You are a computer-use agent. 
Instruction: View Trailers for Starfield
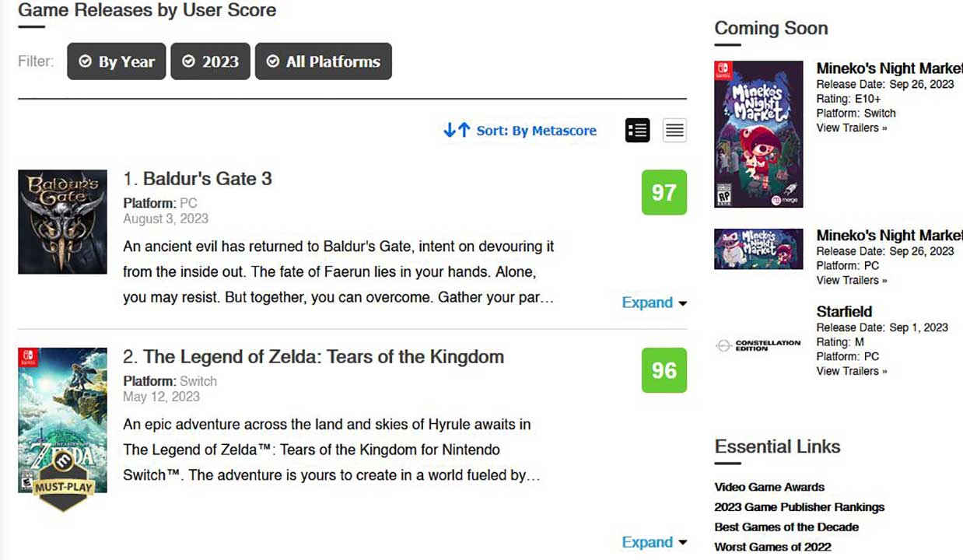[852, 371]
